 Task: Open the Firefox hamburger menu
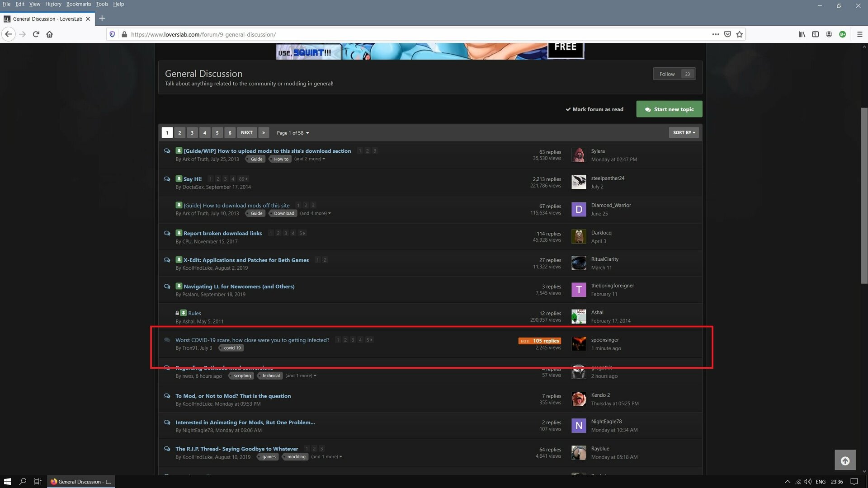click(860, 34)
